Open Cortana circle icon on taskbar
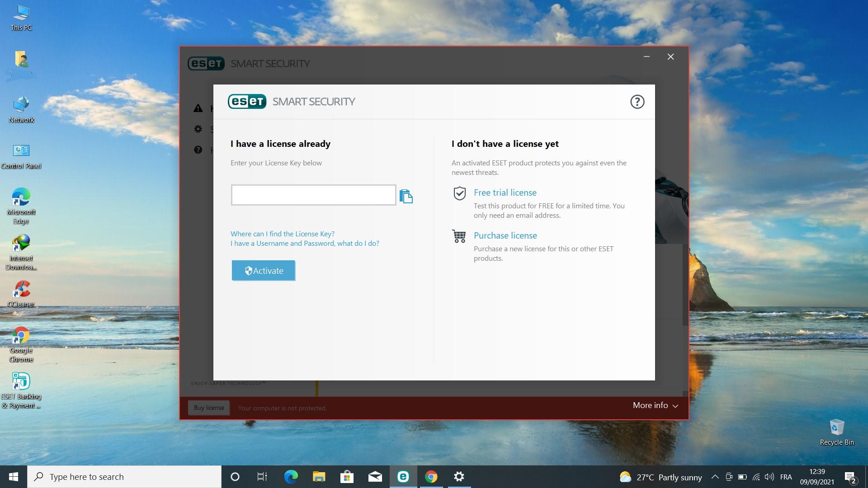 tap(235, 477)
